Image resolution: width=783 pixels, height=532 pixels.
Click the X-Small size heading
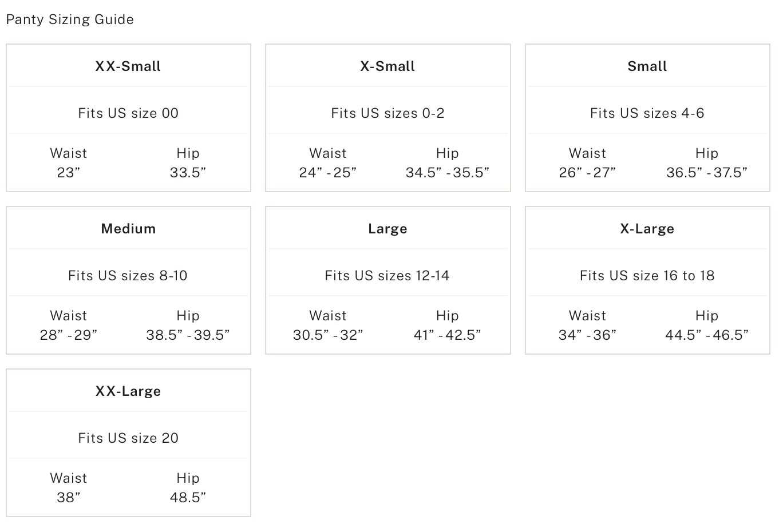[x=387, y=66]
